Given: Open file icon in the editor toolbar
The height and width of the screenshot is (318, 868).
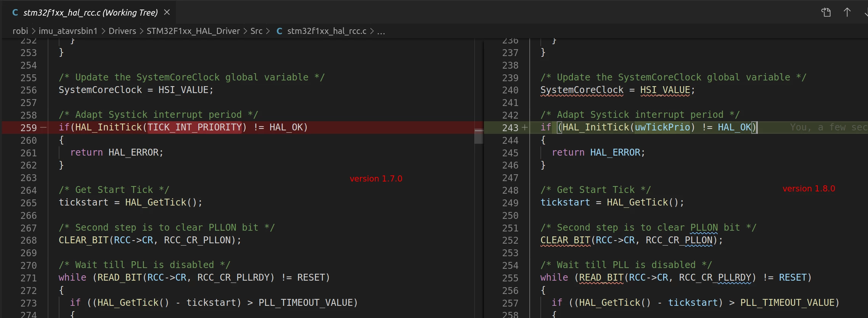Looking at the screenshot, I should pyautogui.click(x=826, y=12).
